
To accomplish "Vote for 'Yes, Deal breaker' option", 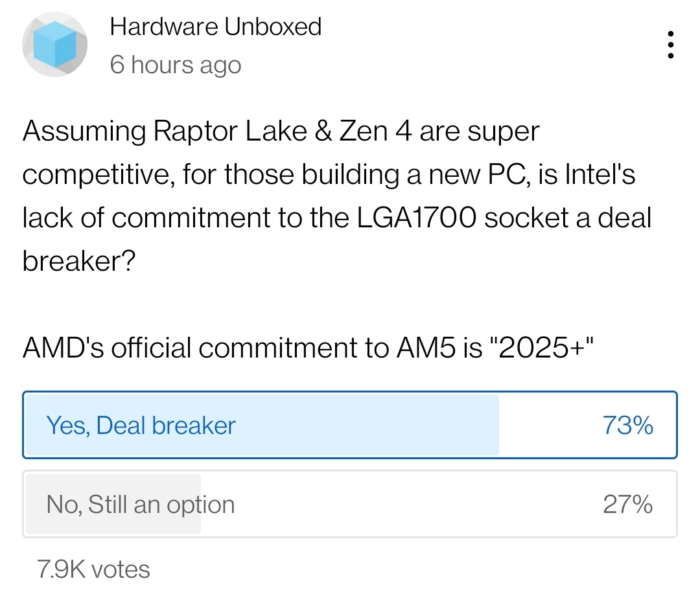I will tap(350, 425).
